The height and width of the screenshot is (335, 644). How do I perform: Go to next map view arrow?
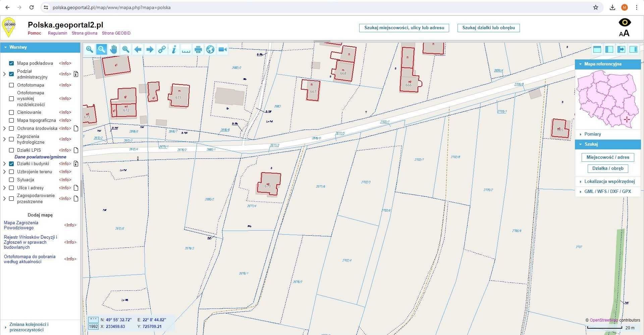pos(150,49)
